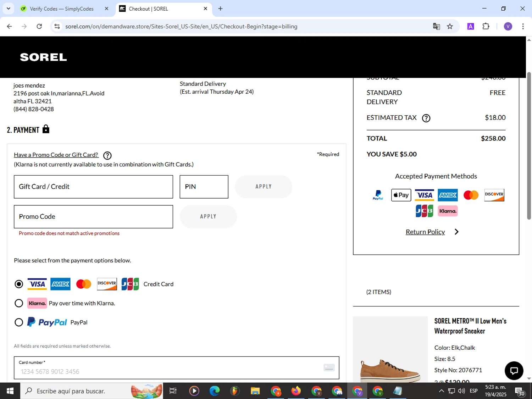This screenshot has height=399, width=532.
Task: Open Task View on taskbar
Action: click(173, 391)
